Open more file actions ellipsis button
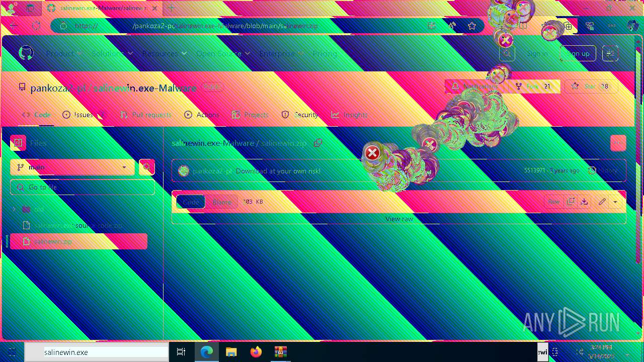This screenshot has width=644, height=362. 618,143
